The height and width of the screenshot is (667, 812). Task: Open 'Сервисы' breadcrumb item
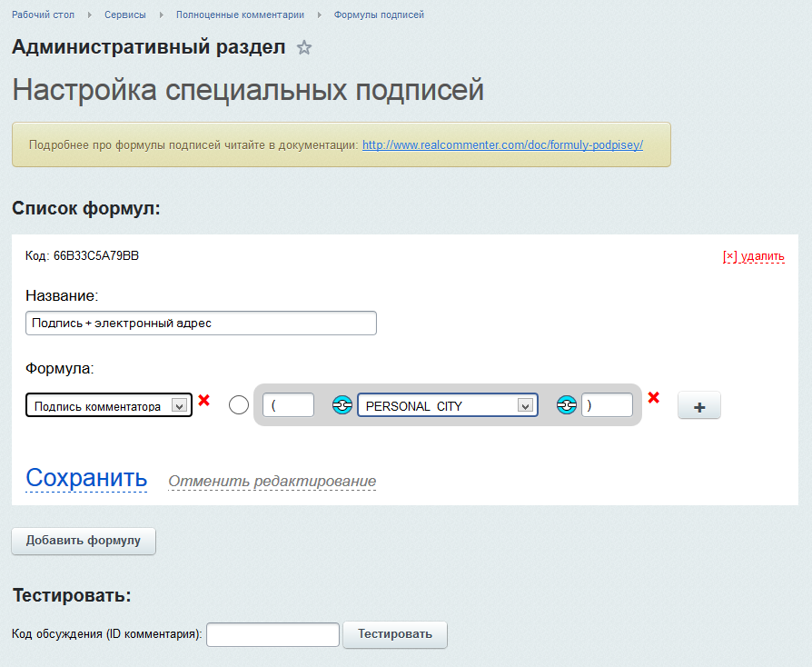coord(124,15)
